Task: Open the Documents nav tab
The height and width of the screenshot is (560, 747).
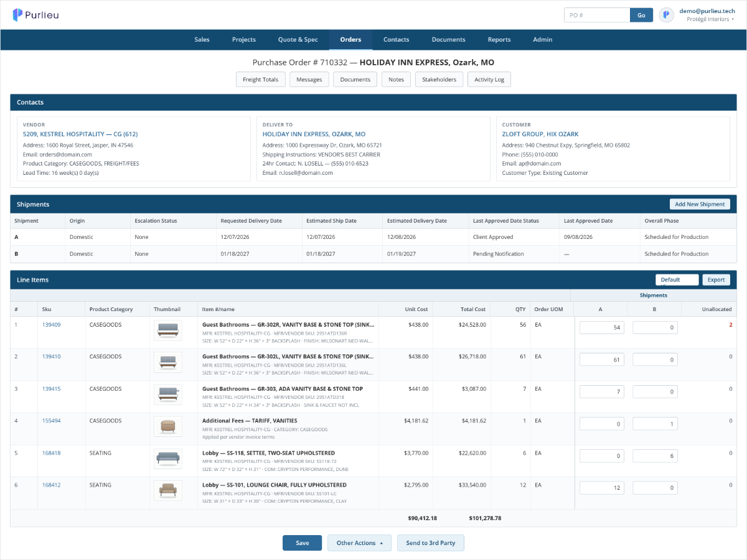Action: (448, 40)
